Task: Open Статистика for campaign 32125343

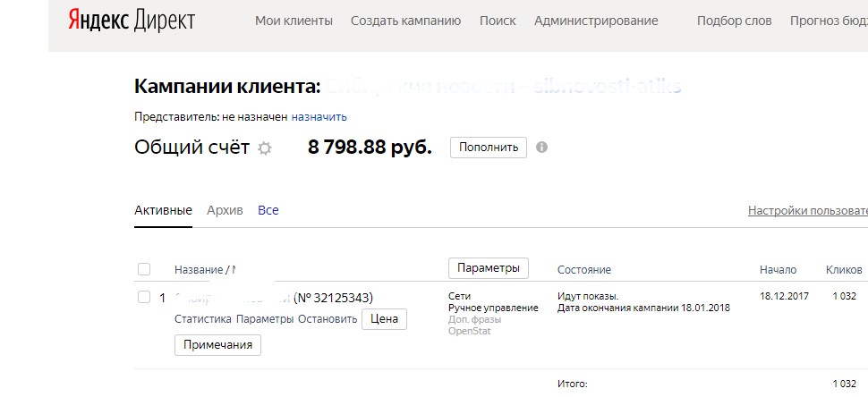Action: pos(202,319)
